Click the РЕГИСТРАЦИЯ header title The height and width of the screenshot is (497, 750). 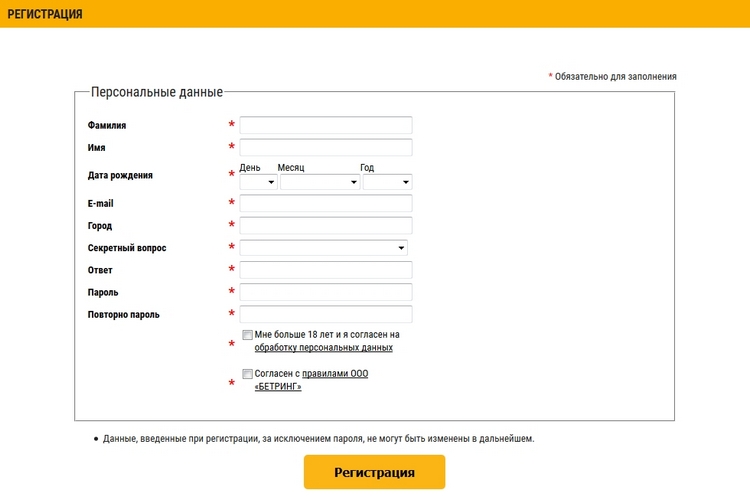[x=45, y=14]
